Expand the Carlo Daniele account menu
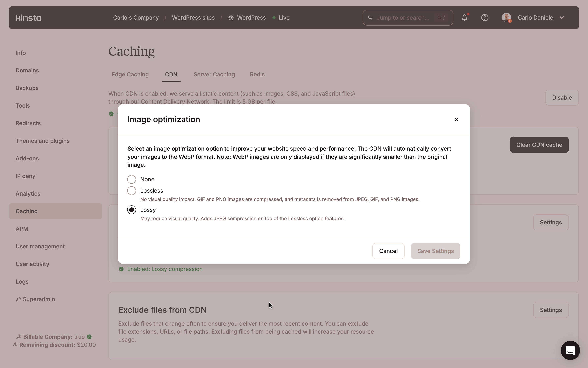This screenshot has width=588, height=368. (562, 18)
